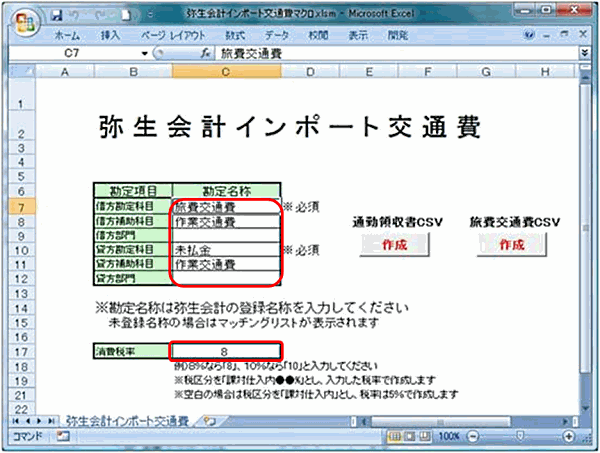This screenshot has height=453, width=600.
Task: Select all cells using the corner box
Action: tap(22, 71)
